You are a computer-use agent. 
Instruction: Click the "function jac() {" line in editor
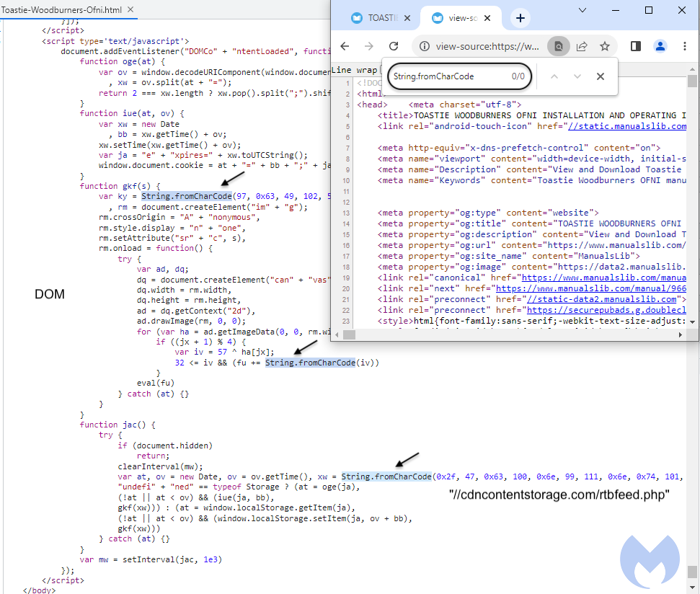tap(118, 425)
